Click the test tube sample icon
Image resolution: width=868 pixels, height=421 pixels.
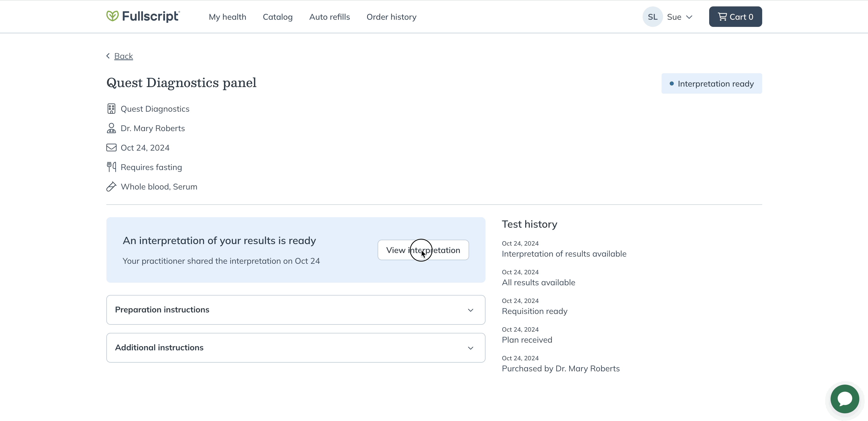click(x=111, y=187)
